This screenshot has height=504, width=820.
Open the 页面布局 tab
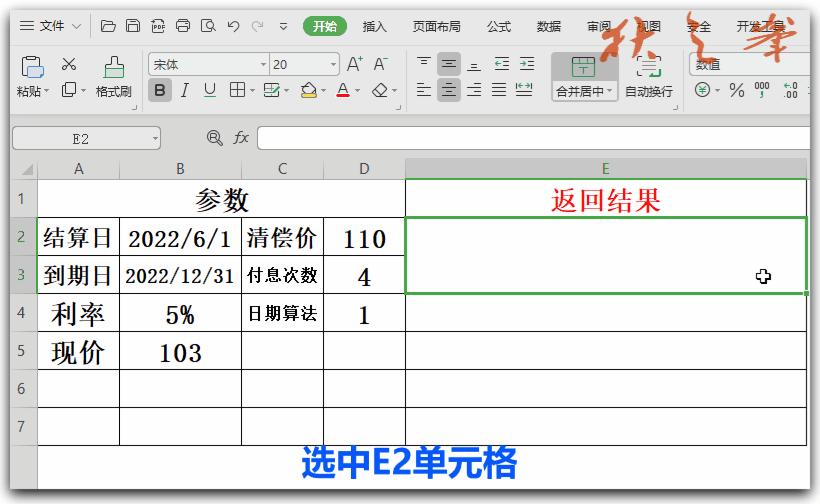(x=437, y=26)
